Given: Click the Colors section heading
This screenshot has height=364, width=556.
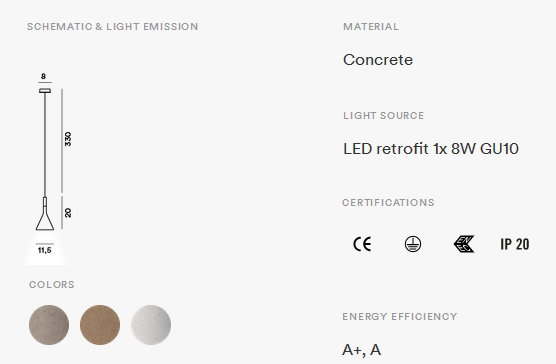Looking at the screenshot, I should (52, 285).
